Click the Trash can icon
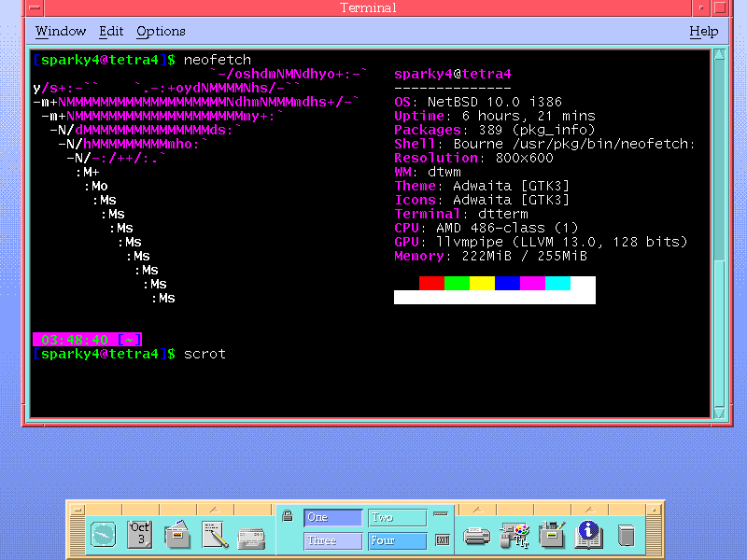The width and height of the screenshot is (747, 560). coord(626,536)
